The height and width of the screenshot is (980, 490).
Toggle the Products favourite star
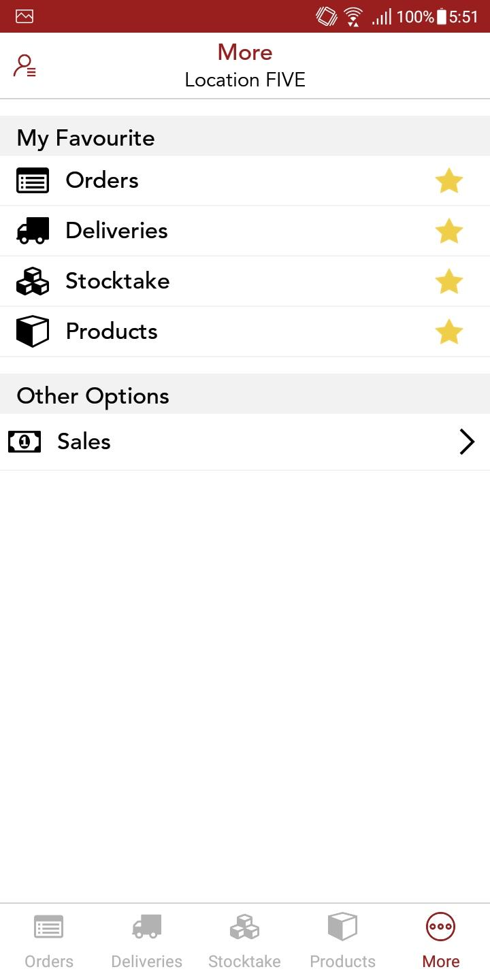click(x=449, y=331)
